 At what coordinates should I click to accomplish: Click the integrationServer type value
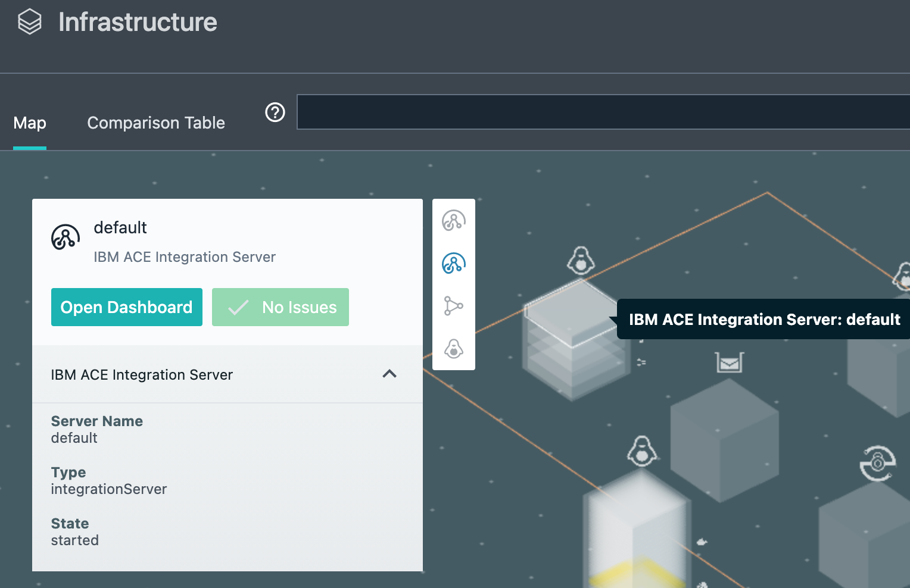click(109, 489)
